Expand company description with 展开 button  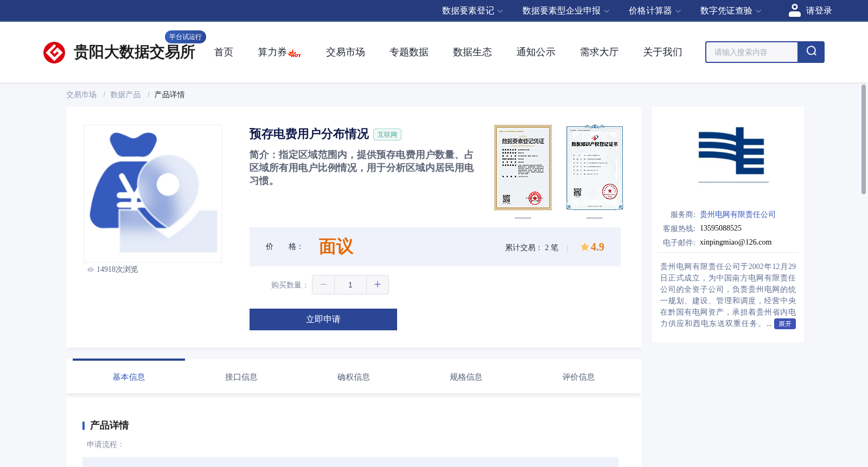(x=785, y=324)
